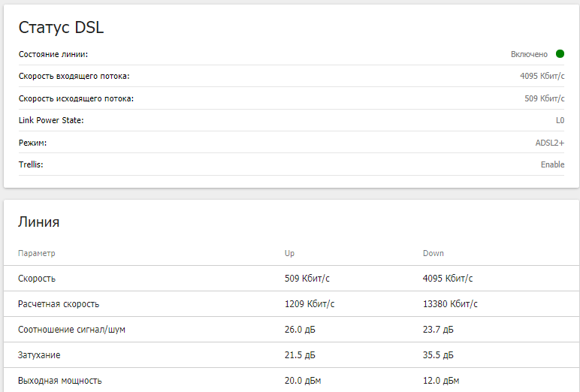The image size is (580, 392).
Task: Click the green line status indicator dot
Action: pyautogui.click(x=560, y=54)
